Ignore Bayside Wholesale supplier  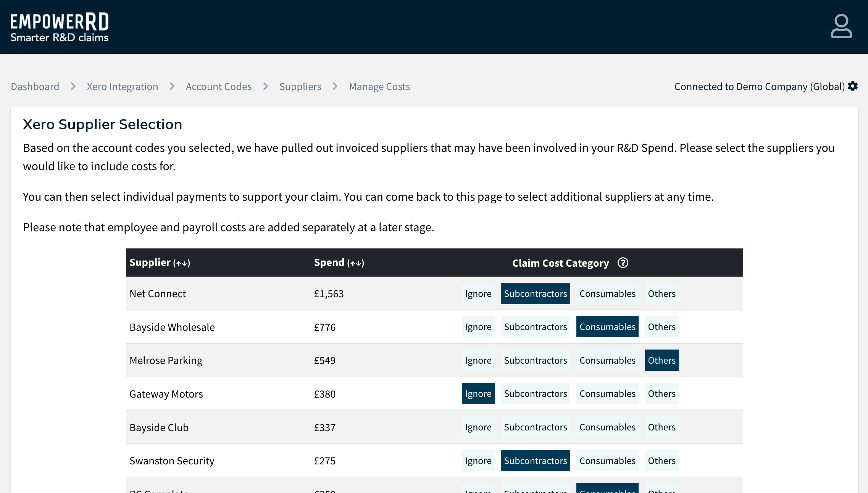coord(478,327)
